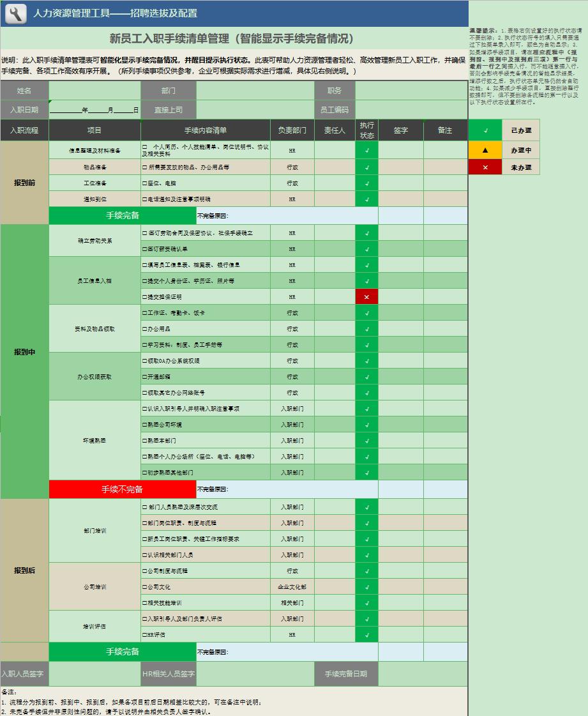
Task: Click the red X status on 提交担保证明 row
Action: (x=365, y=296)
